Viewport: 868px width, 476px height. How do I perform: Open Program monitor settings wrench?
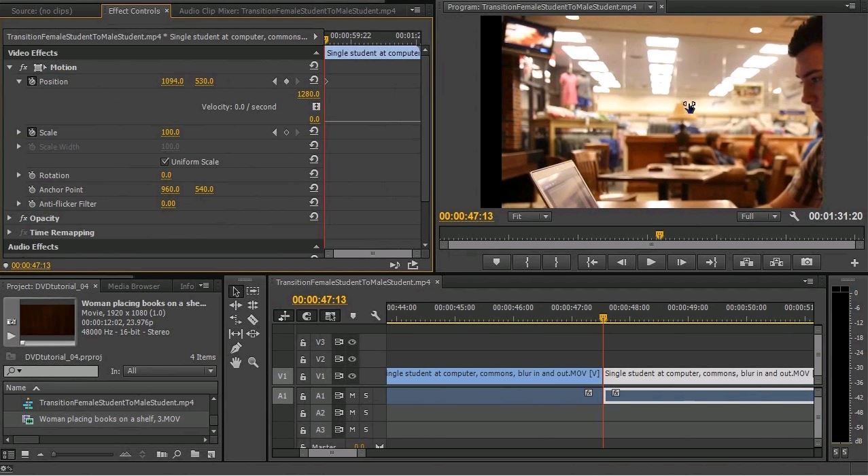794,216
